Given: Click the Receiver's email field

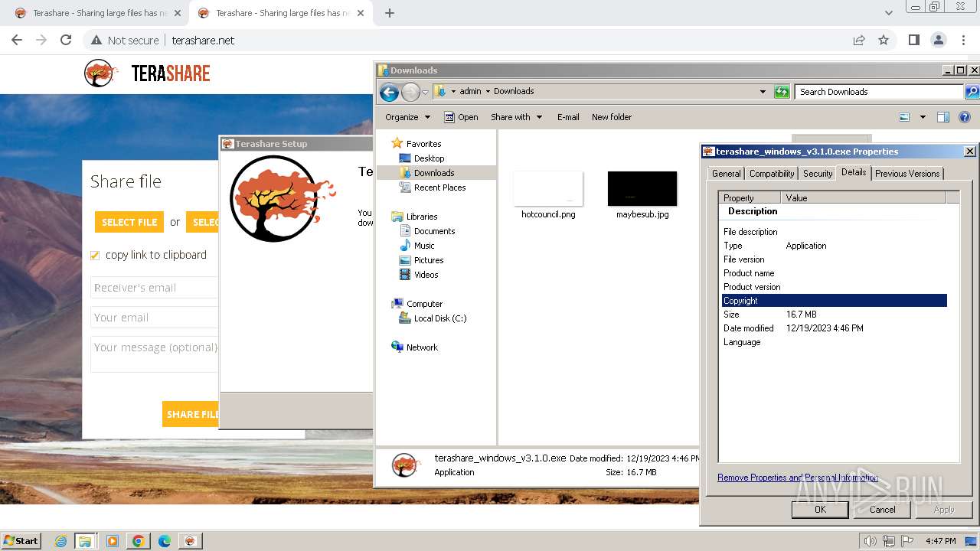Looking at the screenshot, I should (x=155, y=288).
